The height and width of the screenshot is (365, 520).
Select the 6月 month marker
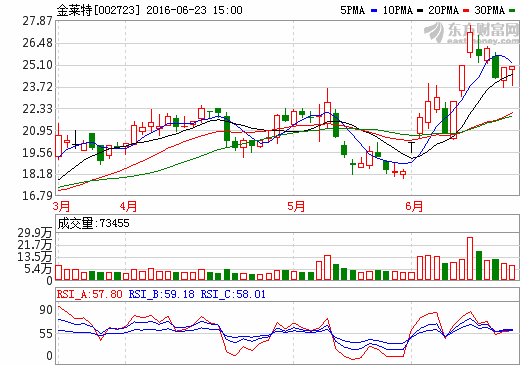click(x=414, y=206)
